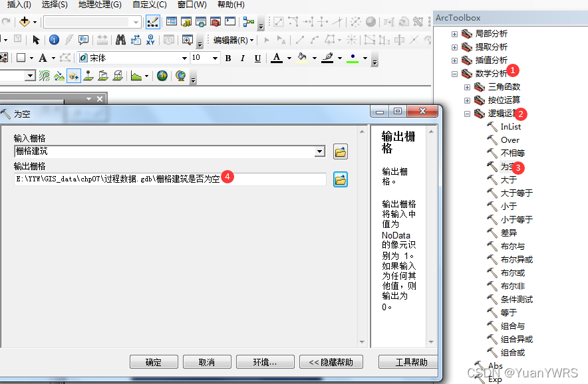Viewport: 588px width, 384px height.
Task: Choose the Select Elements arrow tool
Action: click(x=36, y=40)
